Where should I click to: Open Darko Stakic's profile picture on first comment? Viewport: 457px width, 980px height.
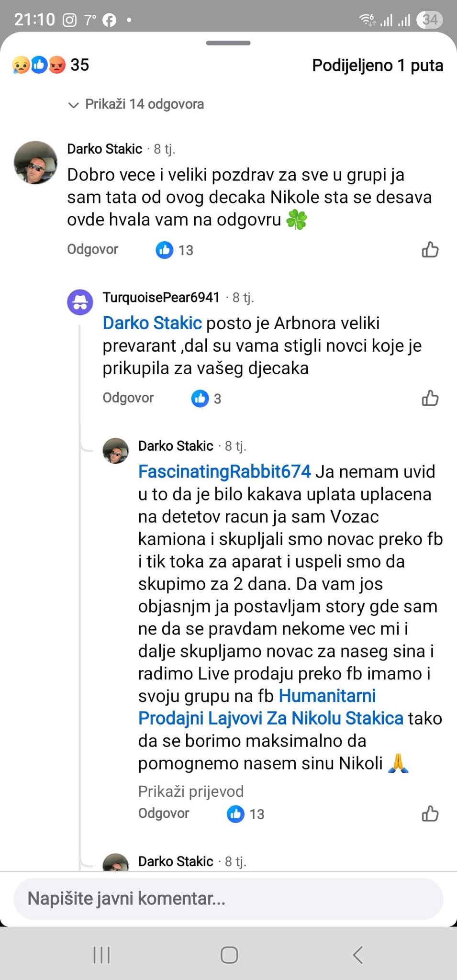click(35, 163)
